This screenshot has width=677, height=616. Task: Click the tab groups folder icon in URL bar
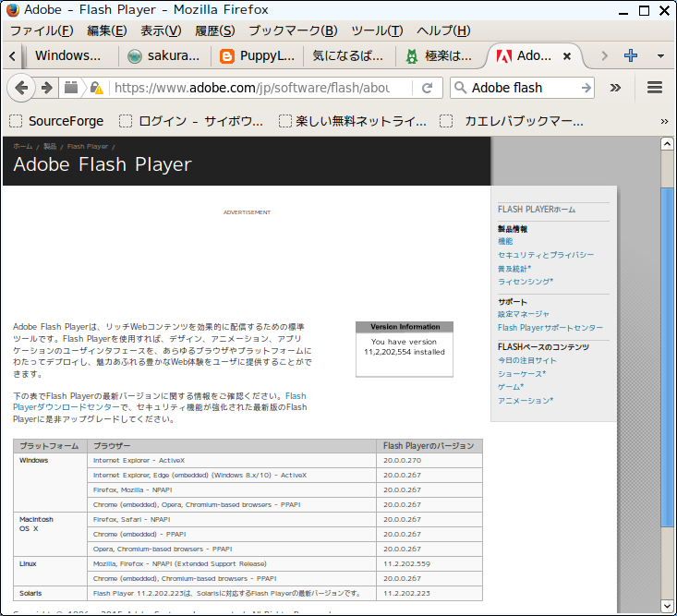click(x=71, y=88)
